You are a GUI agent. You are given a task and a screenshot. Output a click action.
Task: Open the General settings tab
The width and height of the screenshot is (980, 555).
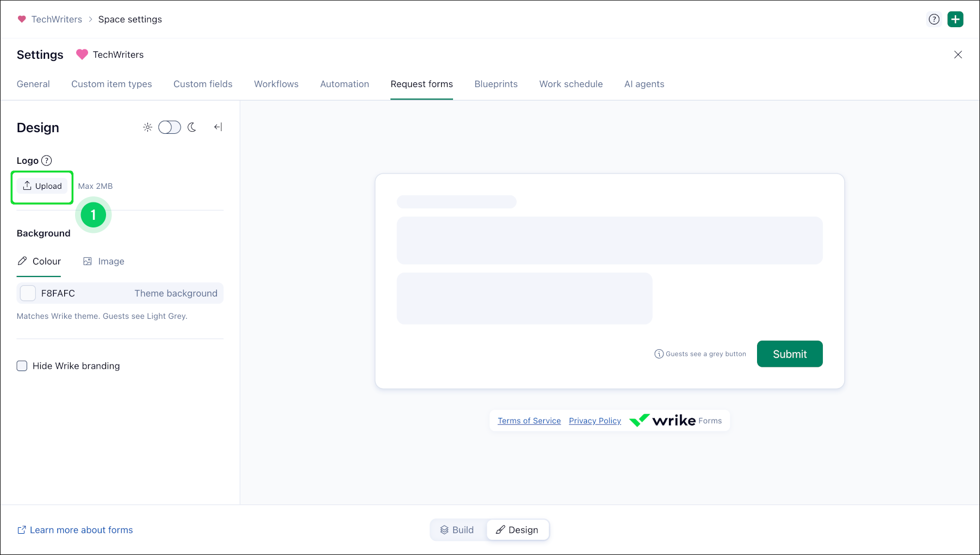tap(33, 84)
